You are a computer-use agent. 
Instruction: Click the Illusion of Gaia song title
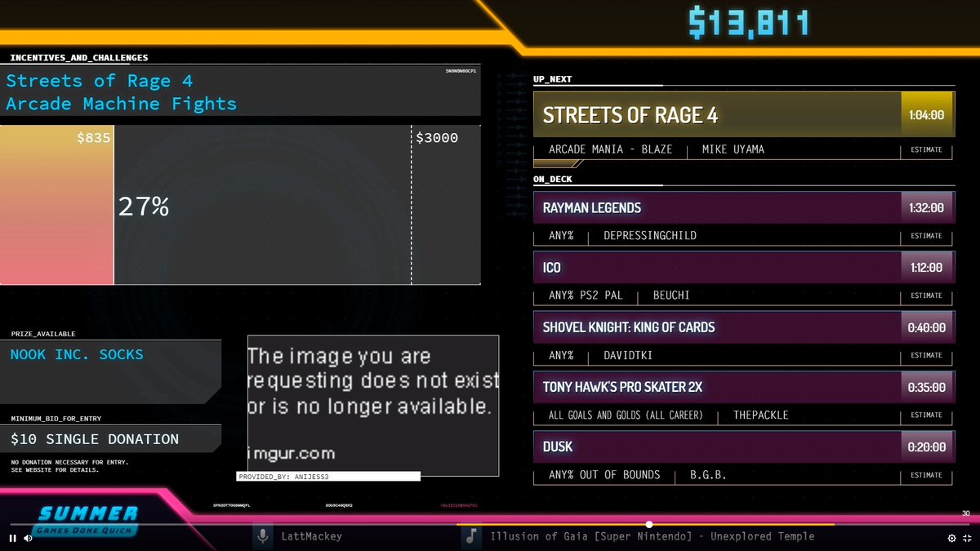(653, 536)
